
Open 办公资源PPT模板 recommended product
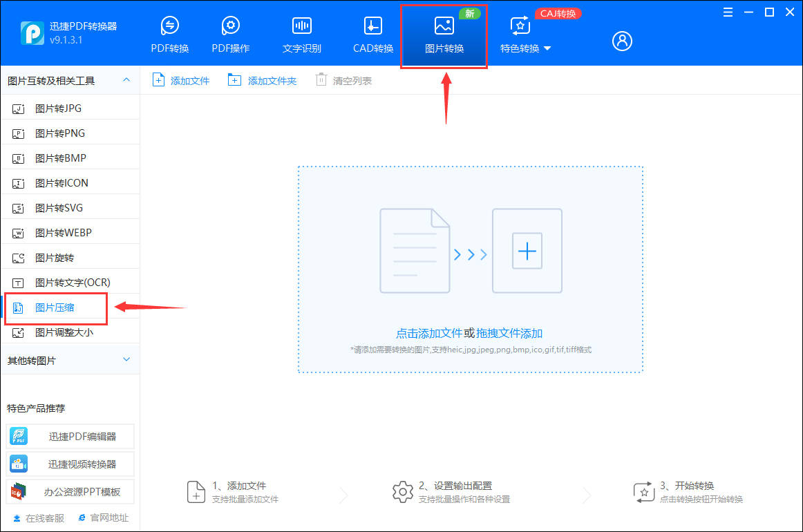pos(70,491)
